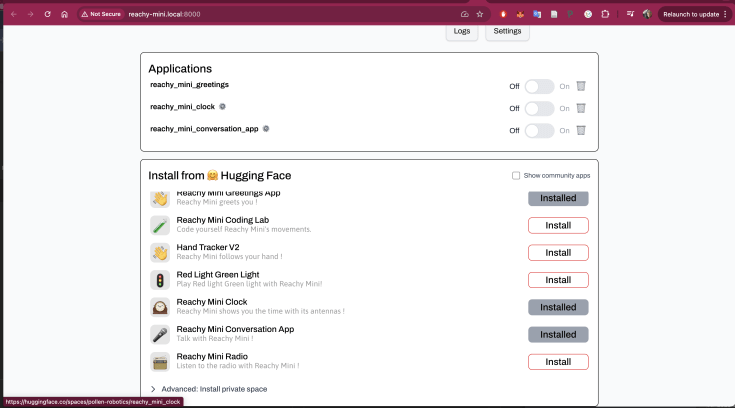The height and width of the screenshot is (408, 735).
Task: Open settings gear beside reachy_mini_conversation_app
Action: pos(266,128)
